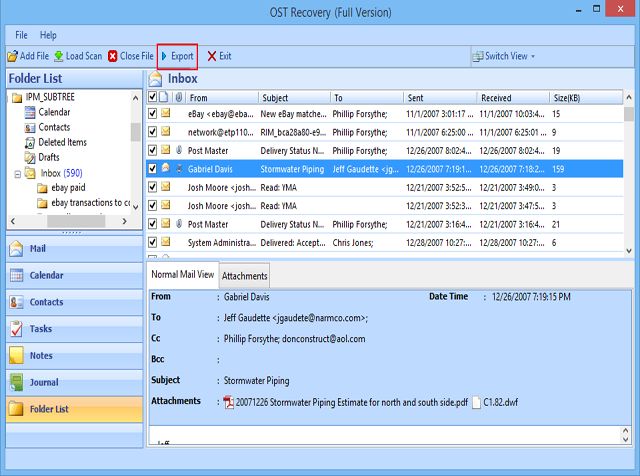The width and height of the screenshot is (640, 476).
Task: Click the Close File red icon
Action: point(113,56)
